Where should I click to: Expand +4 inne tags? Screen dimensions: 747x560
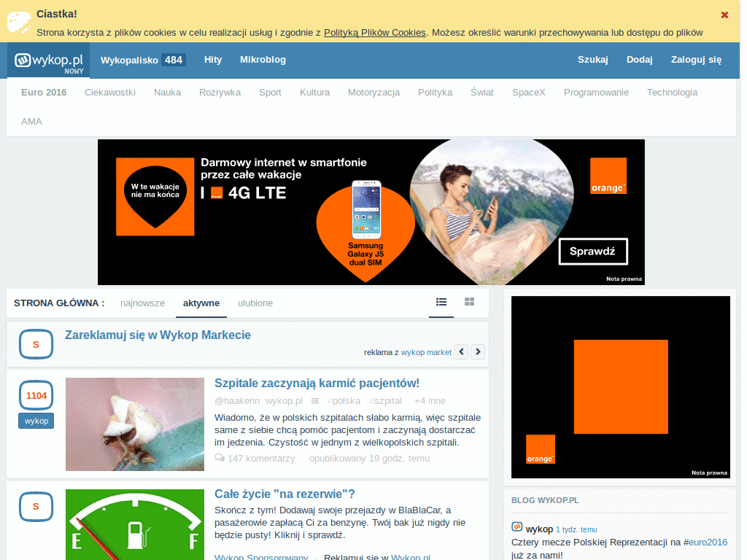(430, 401)
